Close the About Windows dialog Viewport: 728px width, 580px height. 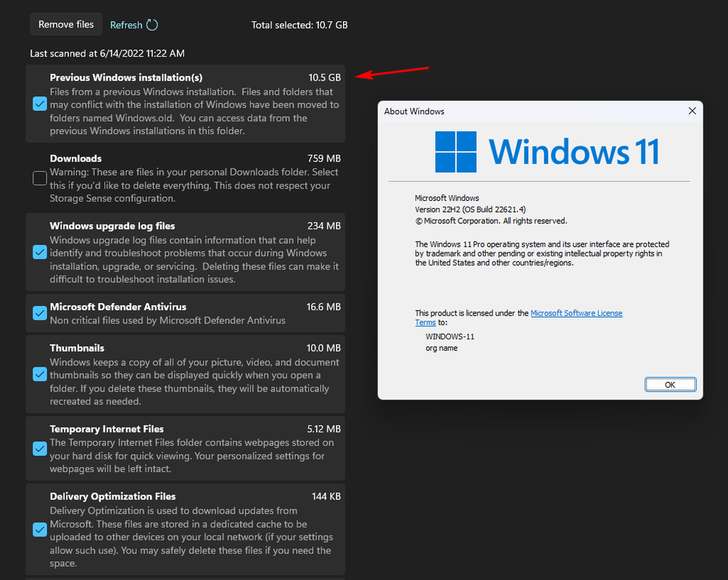(692, 111)
